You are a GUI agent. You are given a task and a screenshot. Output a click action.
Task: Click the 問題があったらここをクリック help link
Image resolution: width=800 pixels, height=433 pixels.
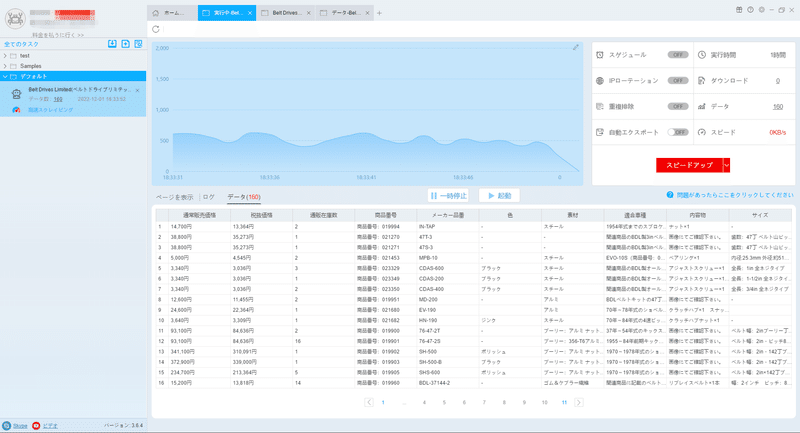click(x=735, y=195)
